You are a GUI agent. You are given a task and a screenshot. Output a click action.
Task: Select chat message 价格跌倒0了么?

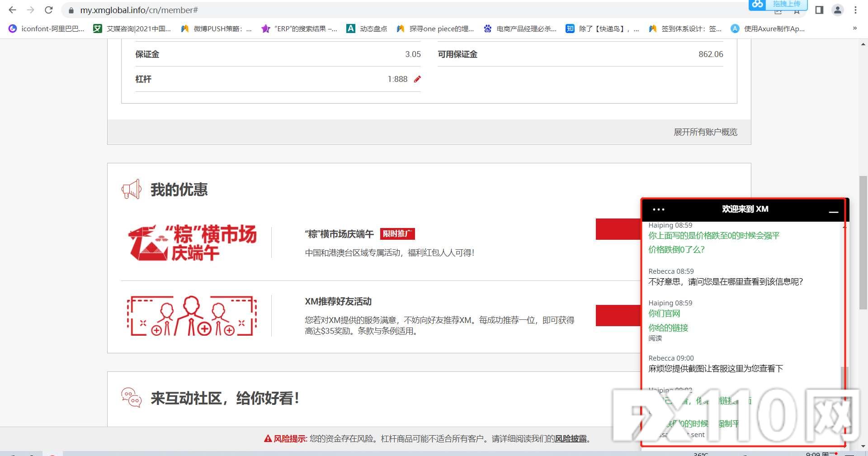pos(676,250)
